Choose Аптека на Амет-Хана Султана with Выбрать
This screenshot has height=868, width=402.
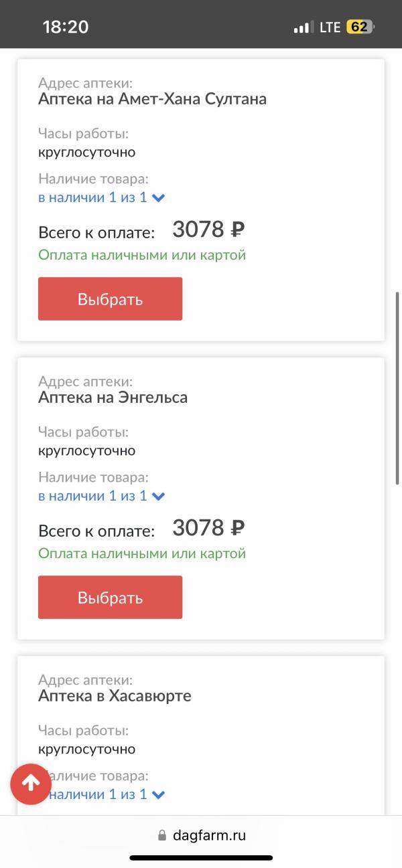tap(110, 298)
